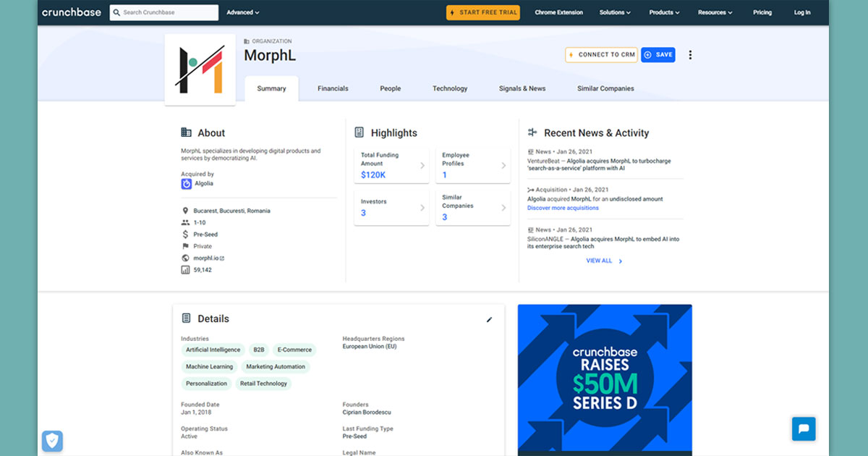Click the SiliconANGLE news headline
This screenshot has width=868, height=456.
603,242
